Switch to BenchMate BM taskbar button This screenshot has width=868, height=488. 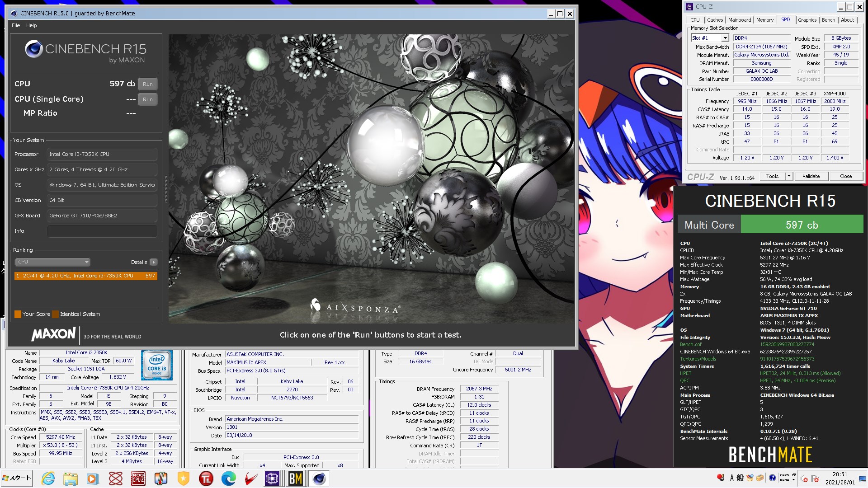coord(296,479)
